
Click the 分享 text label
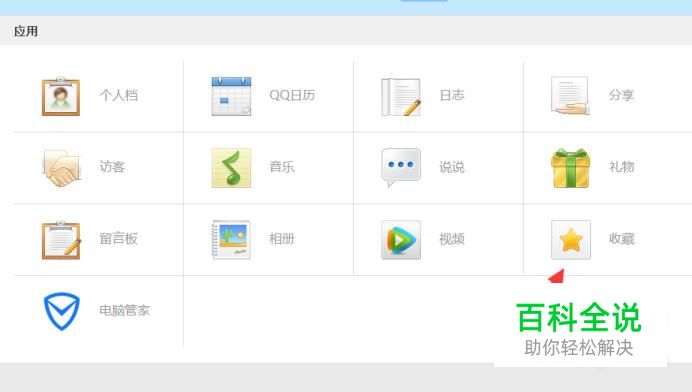[x=621, y=95]
